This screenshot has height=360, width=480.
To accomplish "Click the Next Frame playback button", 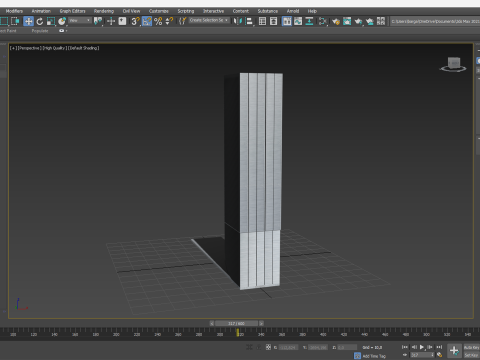I will 430,347.
